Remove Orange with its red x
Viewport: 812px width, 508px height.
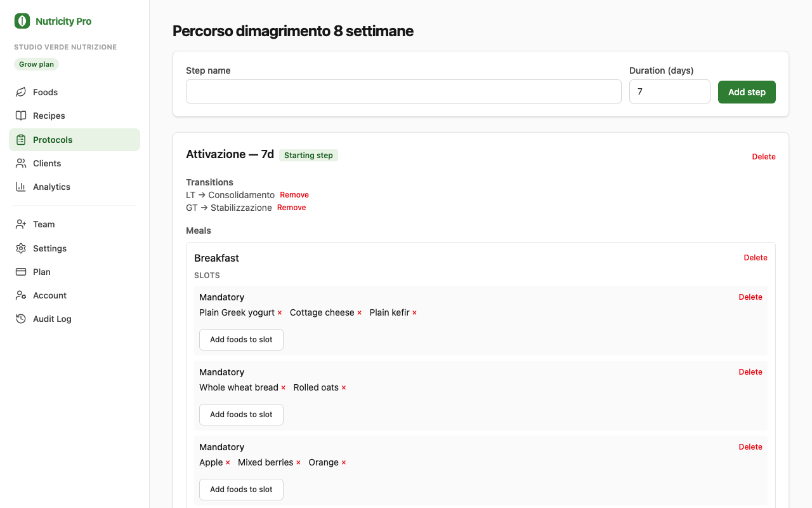tap(344, 463)
